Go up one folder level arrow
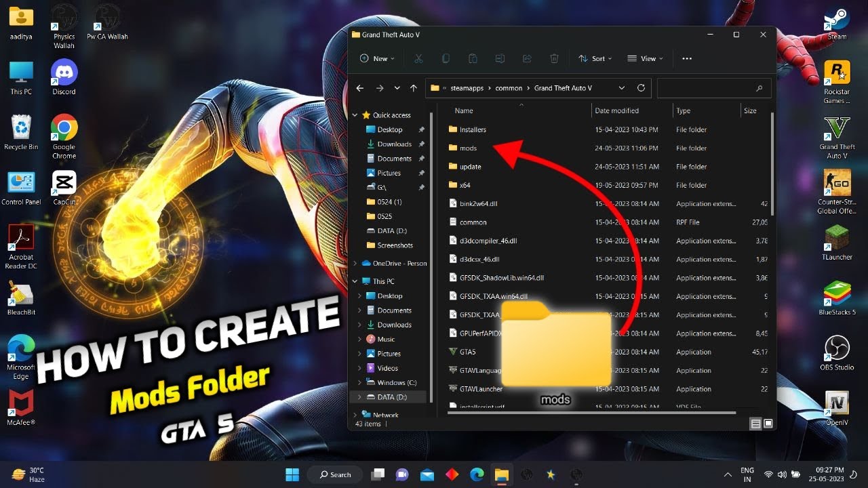 [x=414, y=88]
